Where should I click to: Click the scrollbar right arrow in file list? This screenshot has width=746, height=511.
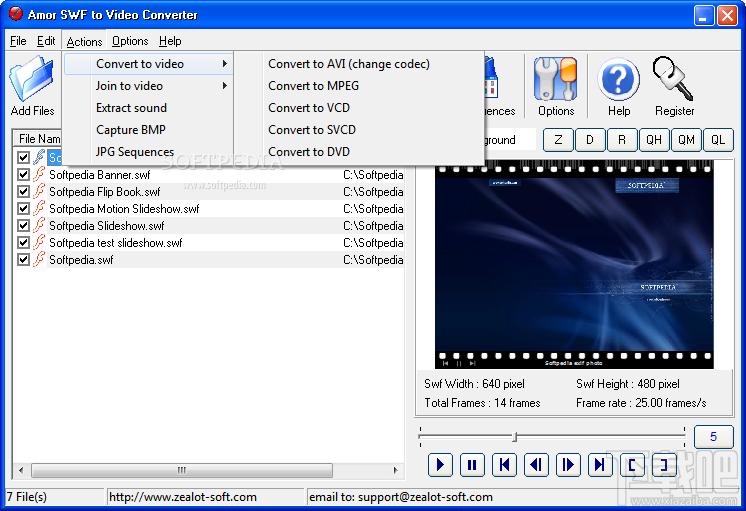[396, 470]
